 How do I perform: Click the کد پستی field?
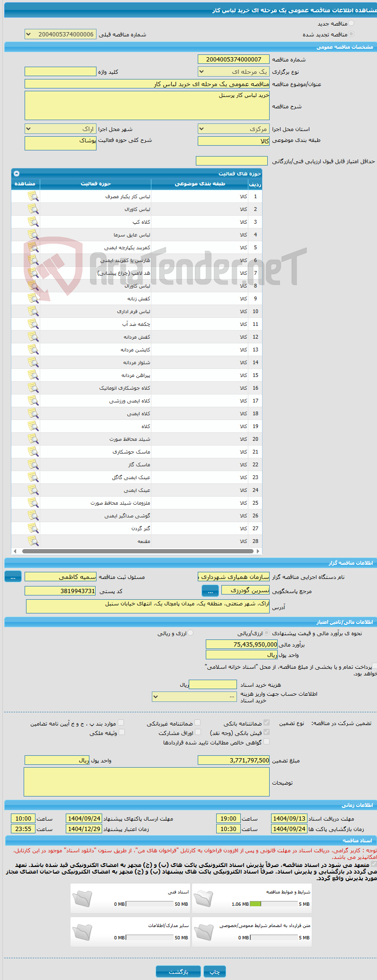pyautogui.click(x=60, y=591)
